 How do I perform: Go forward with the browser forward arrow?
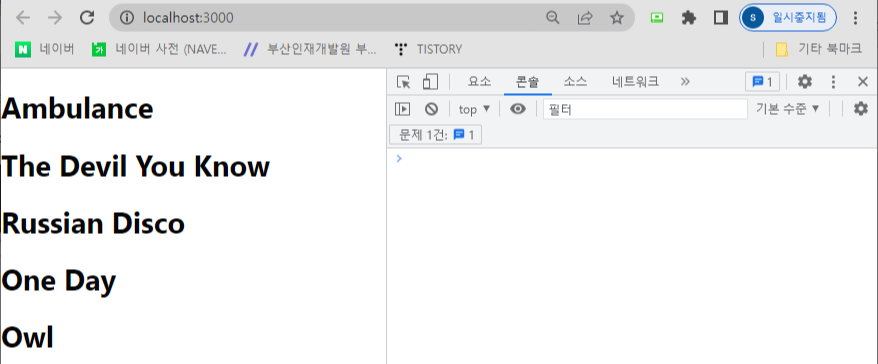(55, 18)
